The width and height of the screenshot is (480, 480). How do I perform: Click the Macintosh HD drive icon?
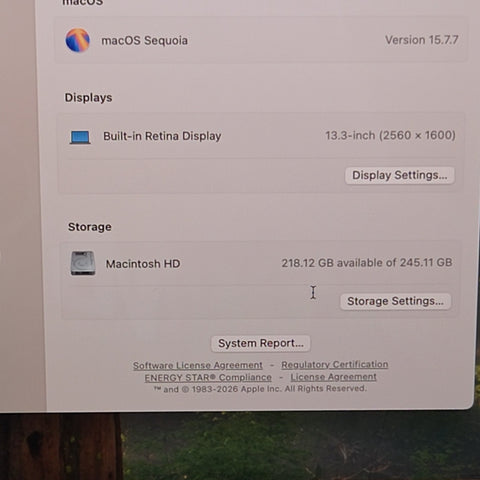point(83,263)
